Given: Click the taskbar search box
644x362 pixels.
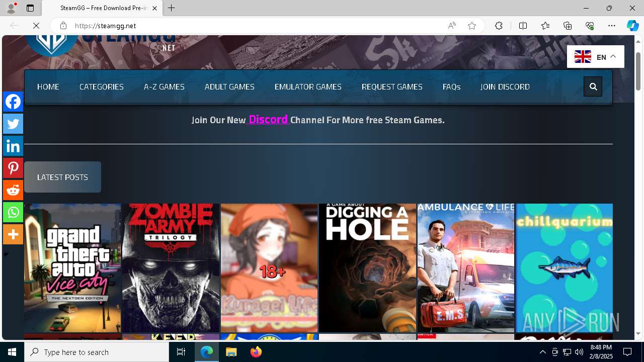Looking at the screenshot, I should tap(97, 352).
